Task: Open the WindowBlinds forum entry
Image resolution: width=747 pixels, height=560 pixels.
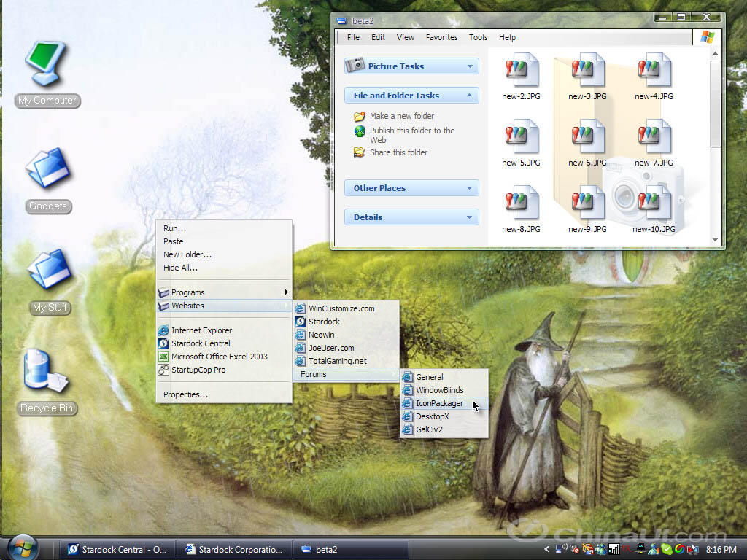Action: (x=444, y=390)
